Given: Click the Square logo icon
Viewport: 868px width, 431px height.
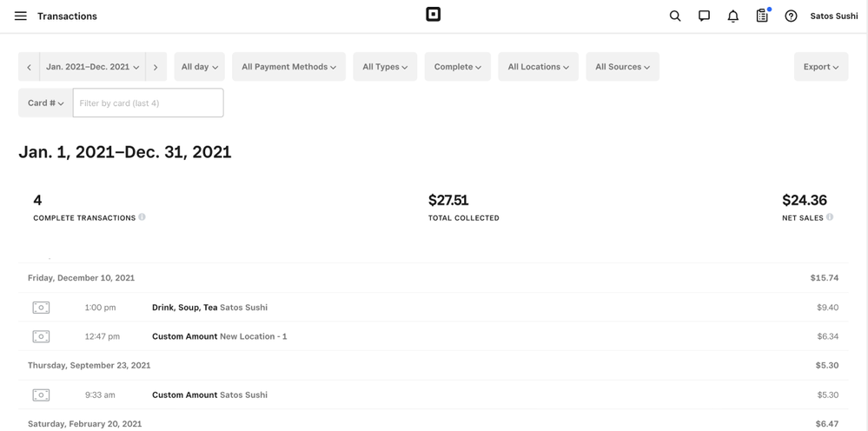Looking at the screenshot, I should [433, 15].
